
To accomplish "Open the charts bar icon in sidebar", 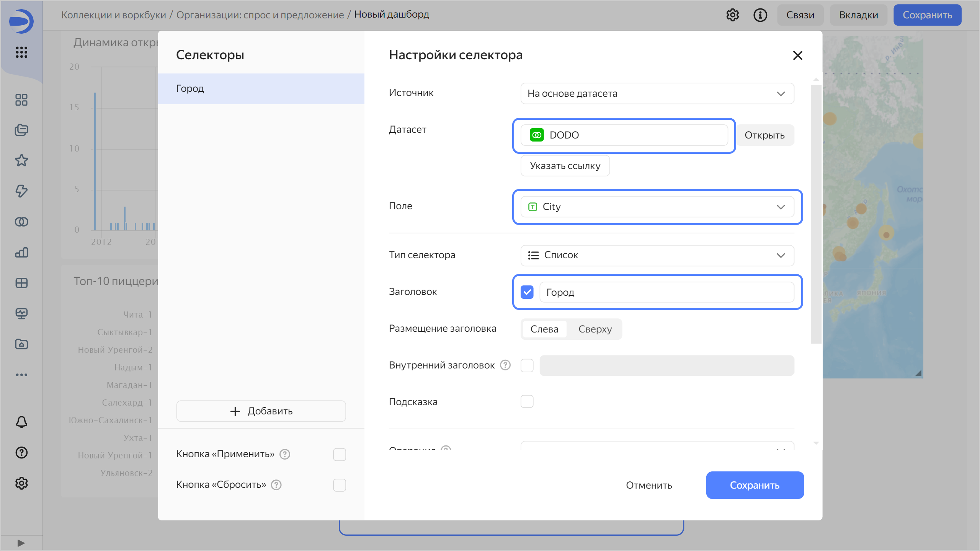I will [21, 252].
